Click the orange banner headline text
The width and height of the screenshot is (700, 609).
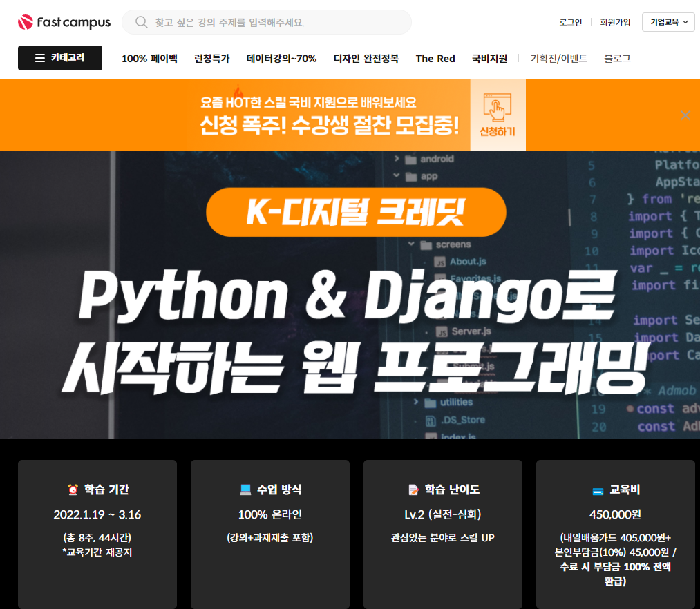(329, 125)
